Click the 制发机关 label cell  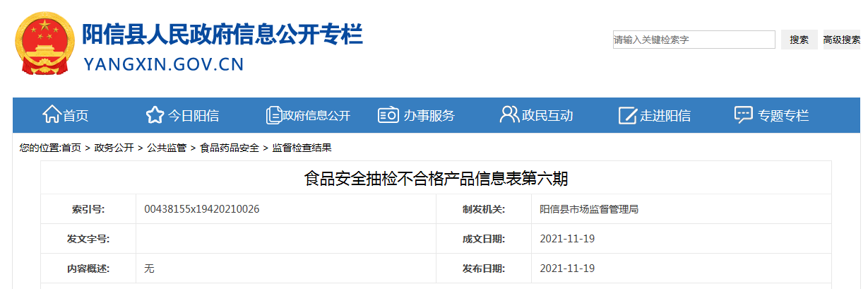click(x=484, y=209)
